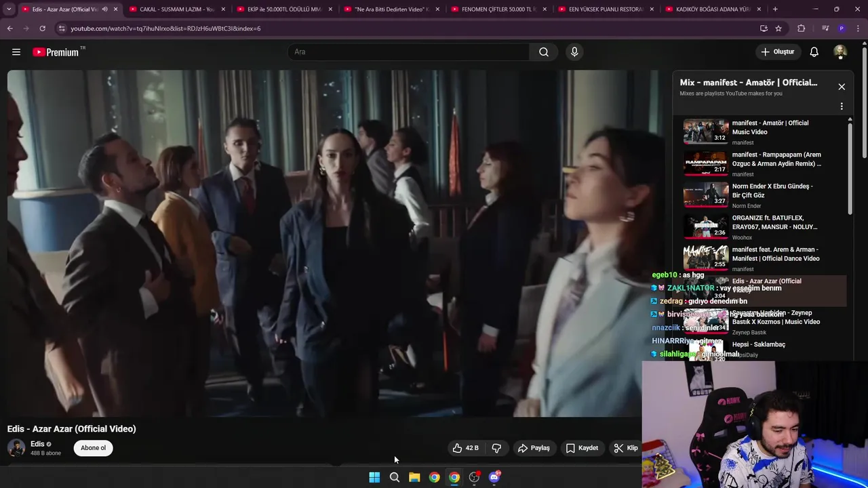868x488 pixels.
Task: Go to YouTube Premium home logo
Action: click(56, 52)
